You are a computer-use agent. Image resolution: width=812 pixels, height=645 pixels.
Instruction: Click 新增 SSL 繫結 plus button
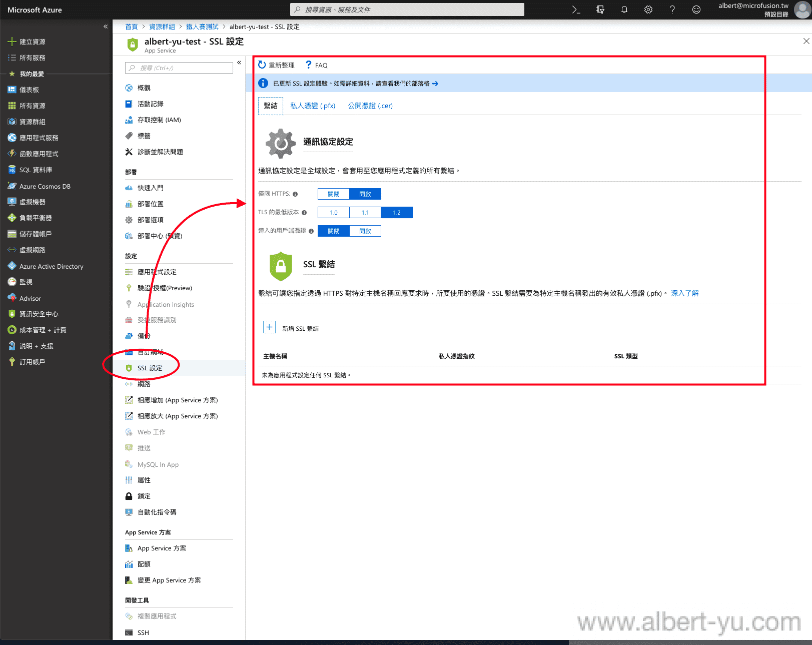[x=269, y=327]
